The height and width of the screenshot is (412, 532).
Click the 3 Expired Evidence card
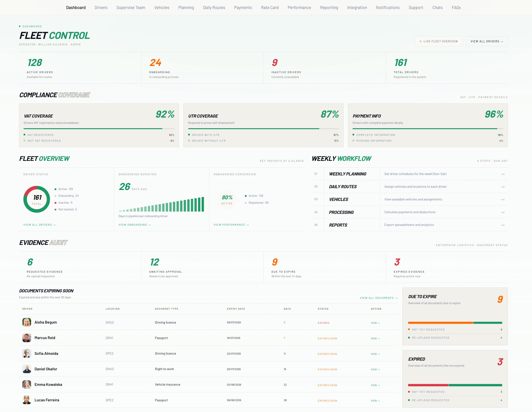[x=447, y=267]
